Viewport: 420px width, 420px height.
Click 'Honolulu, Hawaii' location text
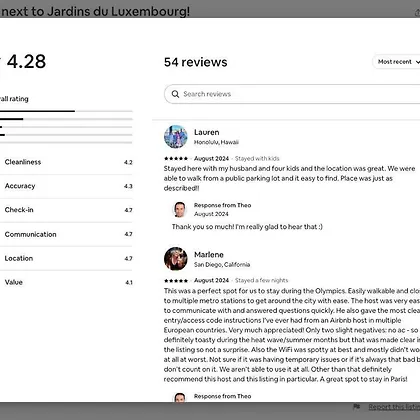point(216,142)
